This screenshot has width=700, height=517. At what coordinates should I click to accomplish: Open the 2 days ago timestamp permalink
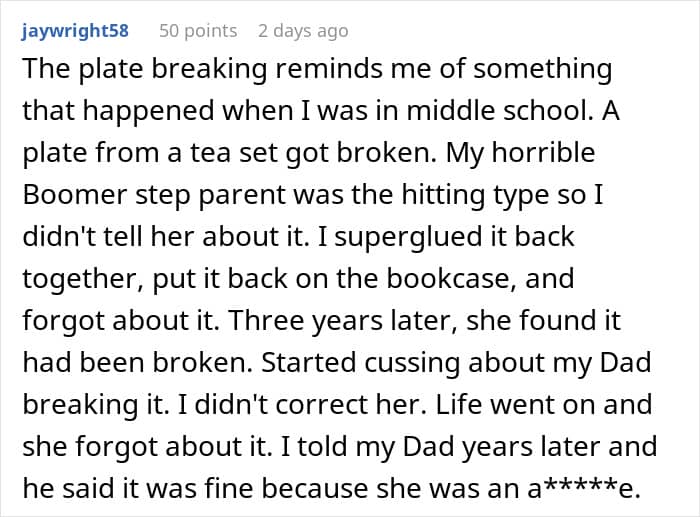303,31
